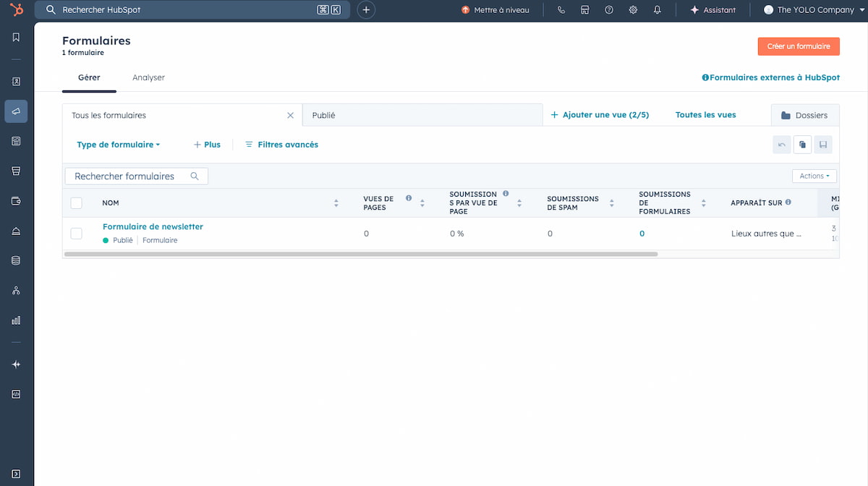Image resolution: width=868 pixels, height=486 pixels.
Task: Open the Bookmarks icon in sidebar
Action: click(x=16, y=38)
